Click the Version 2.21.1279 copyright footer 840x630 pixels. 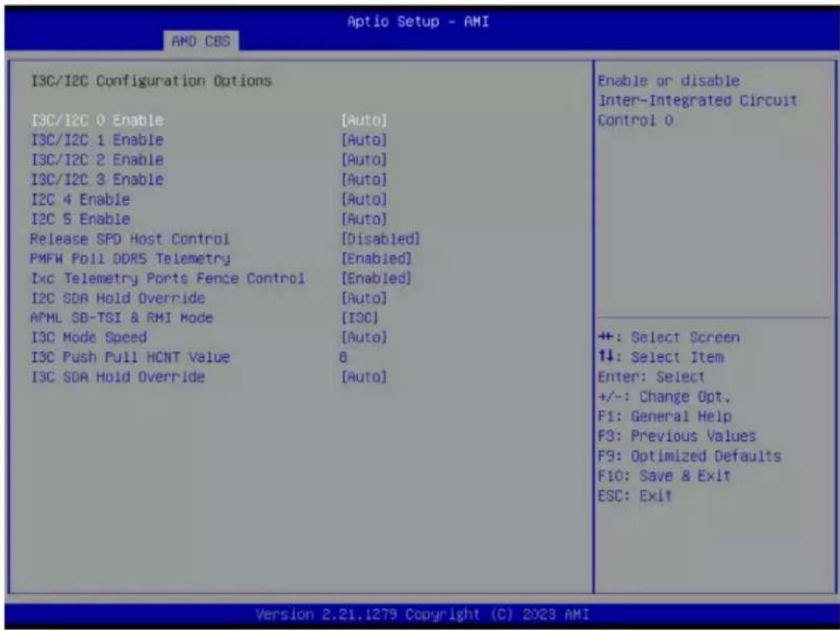tap(422, 615)
